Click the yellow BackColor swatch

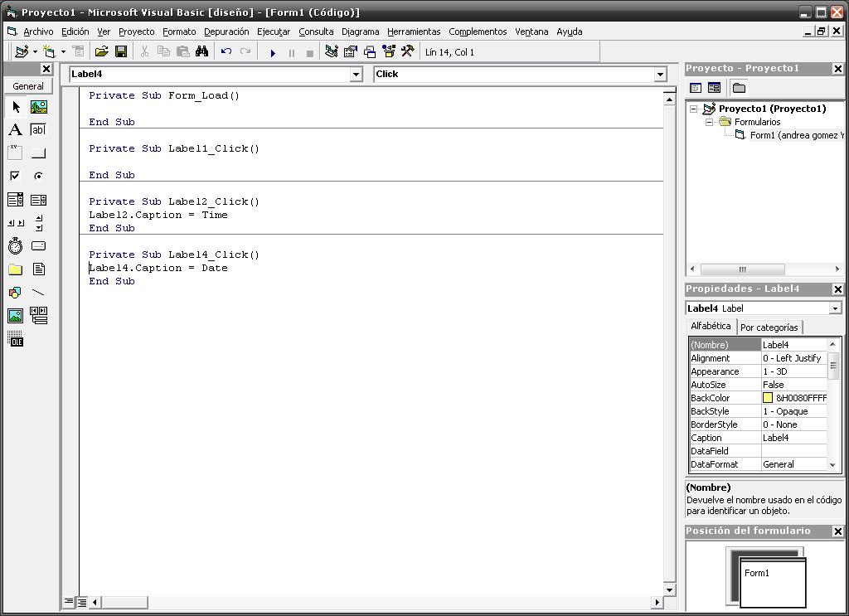point(769,397)
